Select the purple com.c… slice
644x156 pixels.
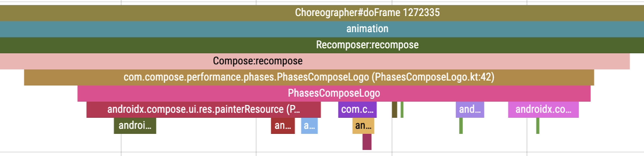coord(357,109)
